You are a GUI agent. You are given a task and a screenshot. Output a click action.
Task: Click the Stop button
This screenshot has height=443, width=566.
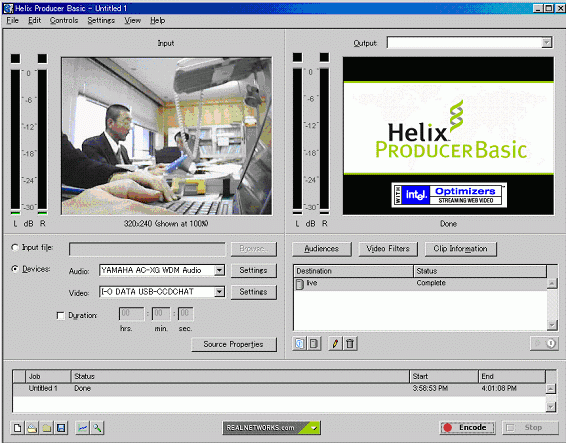[x=530, y=427]
